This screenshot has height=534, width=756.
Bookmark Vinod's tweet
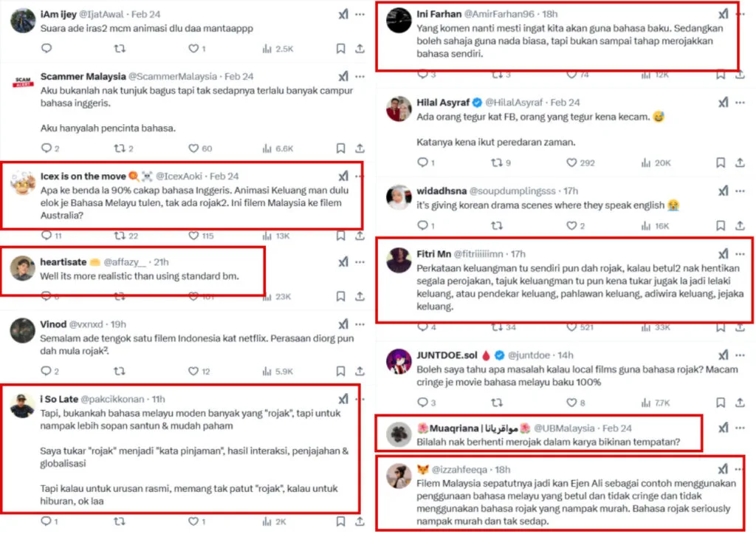pos(340,371)
